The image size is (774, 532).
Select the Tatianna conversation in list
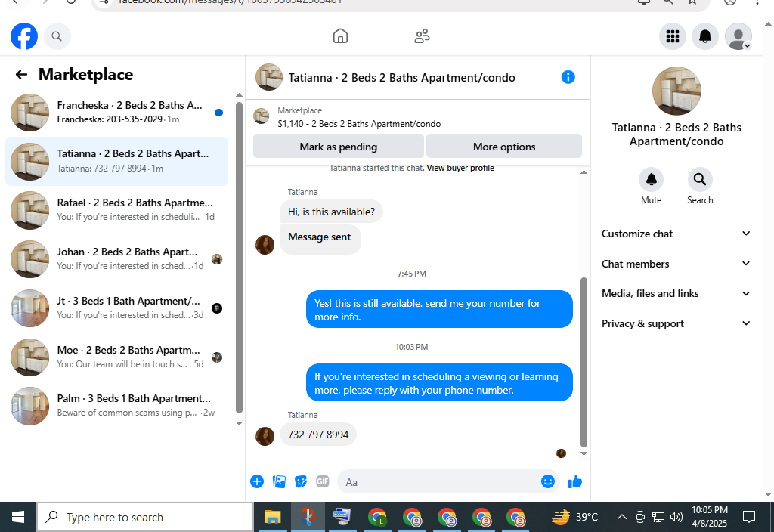117,162
